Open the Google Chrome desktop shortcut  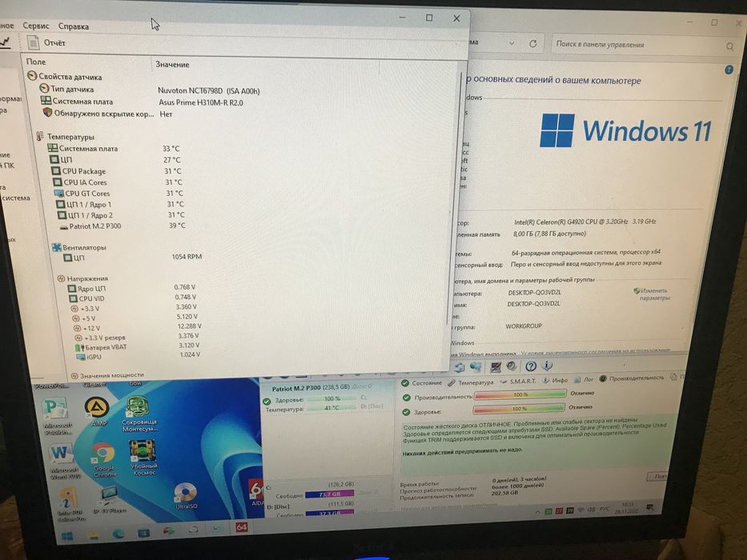point(104,459)
